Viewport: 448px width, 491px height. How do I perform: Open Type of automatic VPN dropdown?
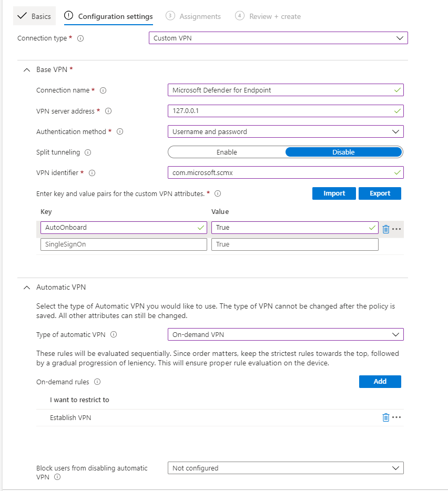coord(285,334)
